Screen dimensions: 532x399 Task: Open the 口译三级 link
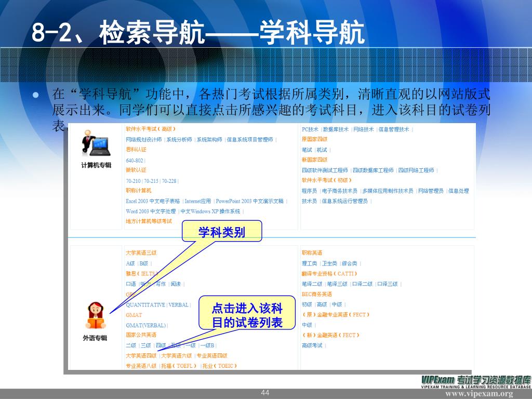(387, 284)
